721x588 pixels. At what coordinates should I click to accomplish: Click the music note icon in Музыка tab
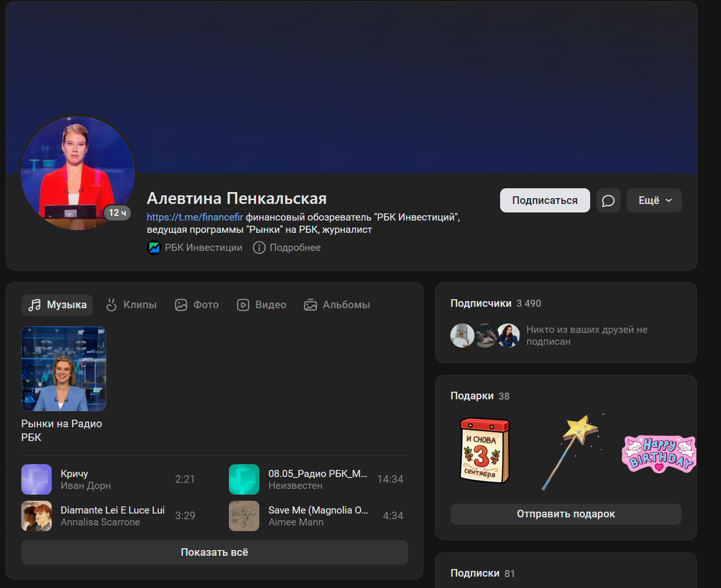34,305
